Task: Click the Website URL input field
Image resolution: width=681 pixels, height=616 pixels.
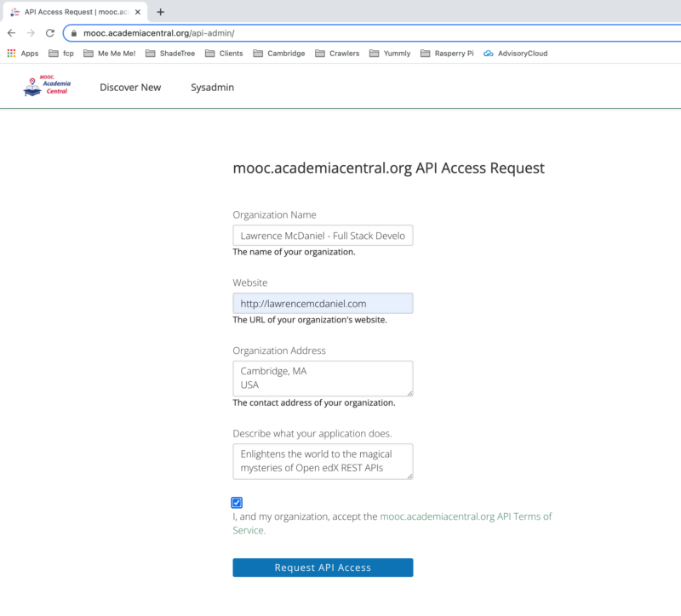Action: pos(323,303)
